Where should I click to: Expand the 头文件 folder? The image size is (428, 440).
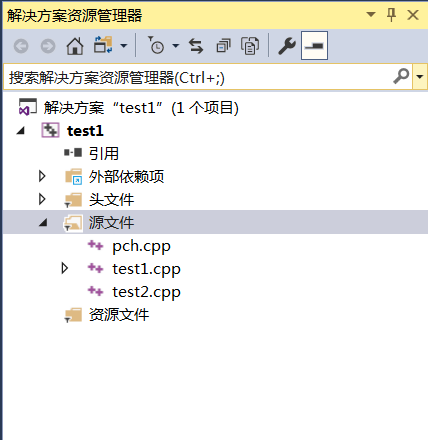[42, 199]
